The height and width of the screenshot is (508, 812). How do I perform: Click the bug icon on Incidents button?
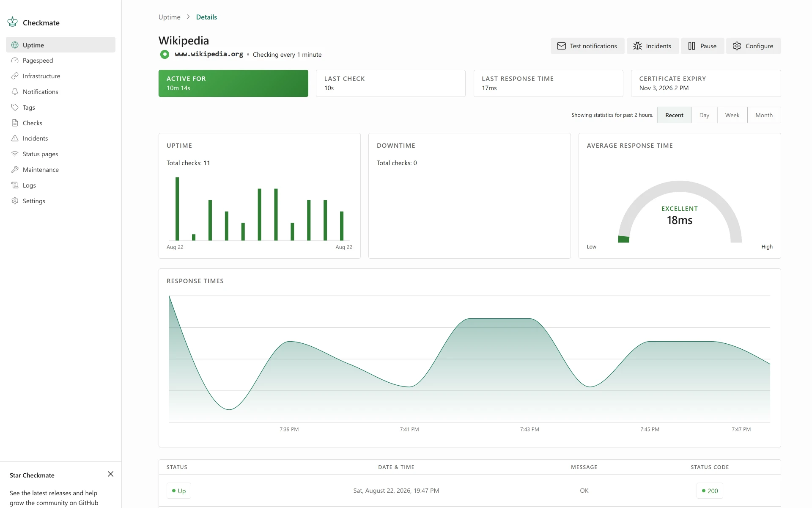[x=637, y=46]
